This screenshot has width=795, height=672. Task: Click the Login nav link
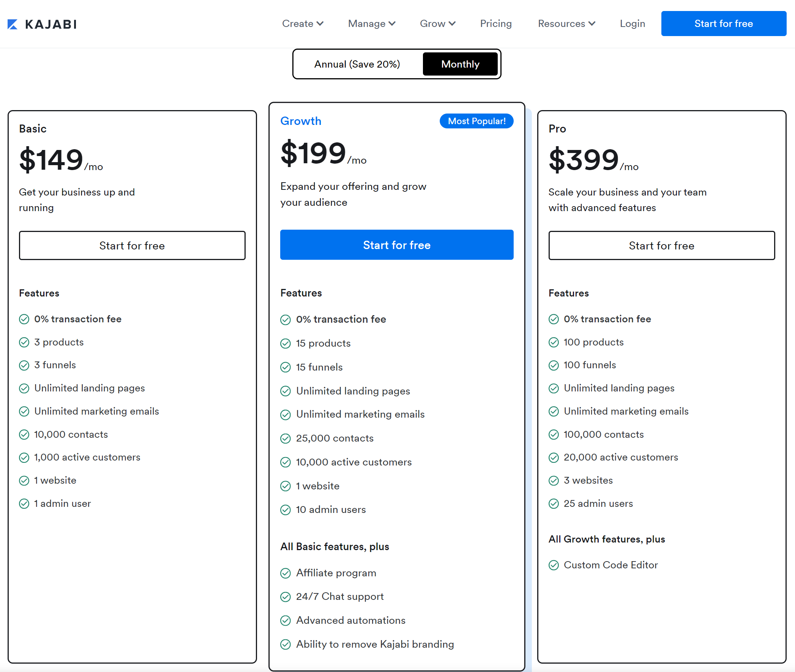(632, 24)
